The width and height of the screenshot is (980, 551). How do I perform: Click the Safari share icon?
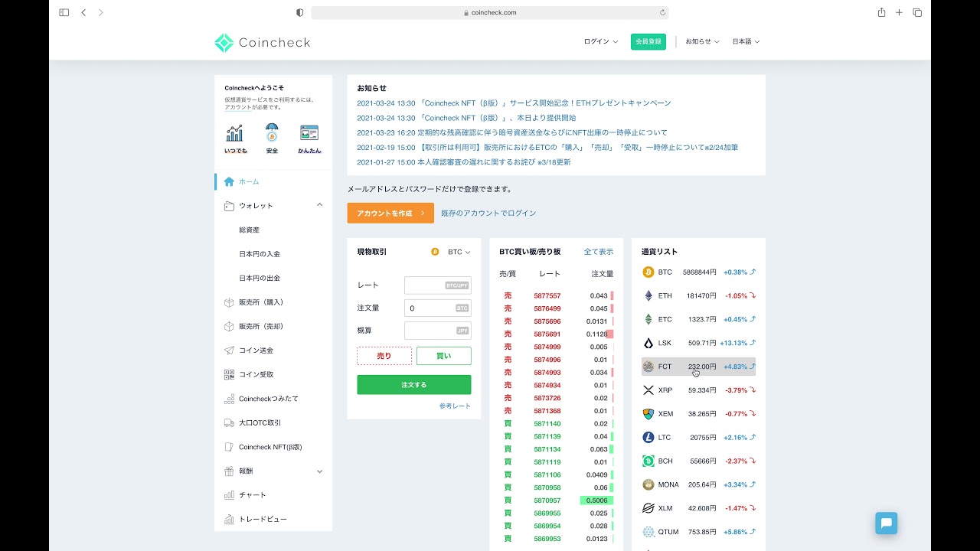coord(881,12)
